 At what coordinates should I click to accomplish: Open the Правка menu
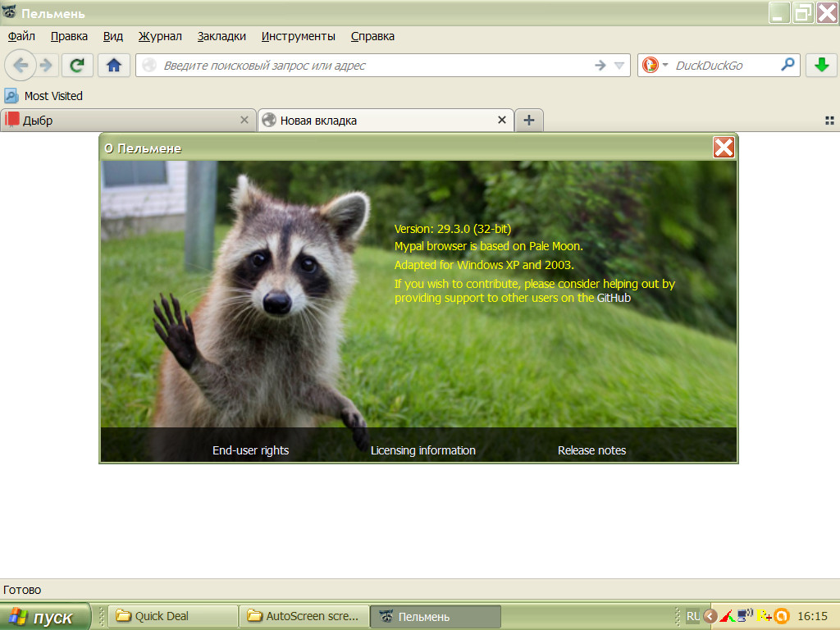tap(69, 36)
